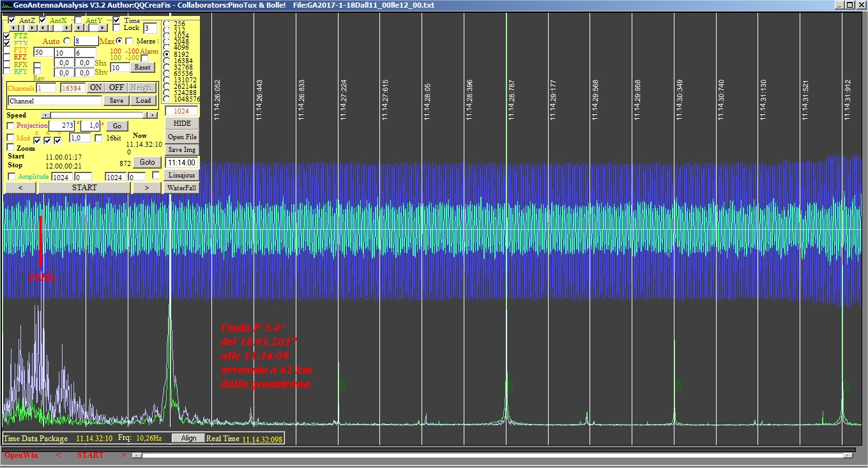Click the AntX scrollbar right arrow
The width and height of the screenshot is (868, 468).
click(x=66, y=27)
